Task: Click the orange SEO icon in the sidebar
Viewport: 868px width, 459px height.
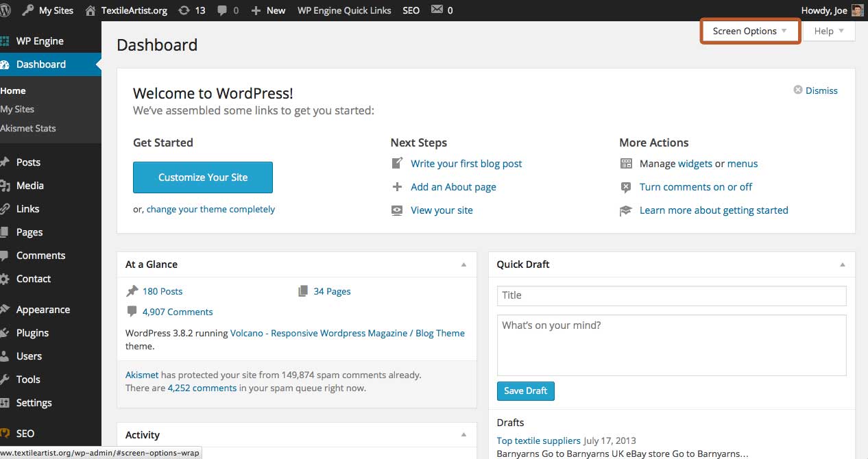Action: point(5,434)
